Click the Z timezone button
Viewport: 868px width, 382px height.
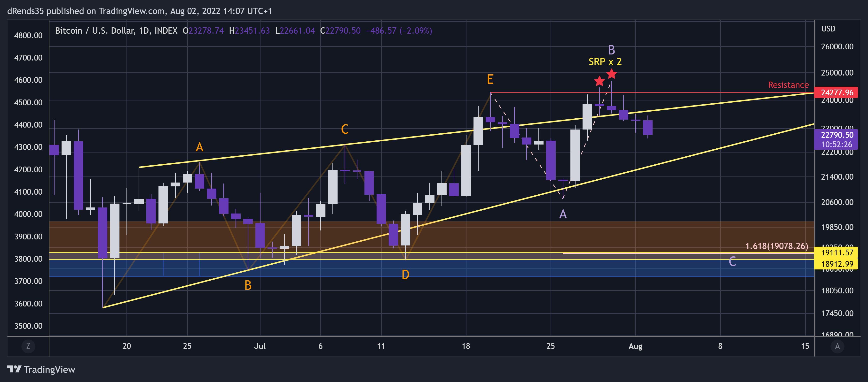coord(28,346)
